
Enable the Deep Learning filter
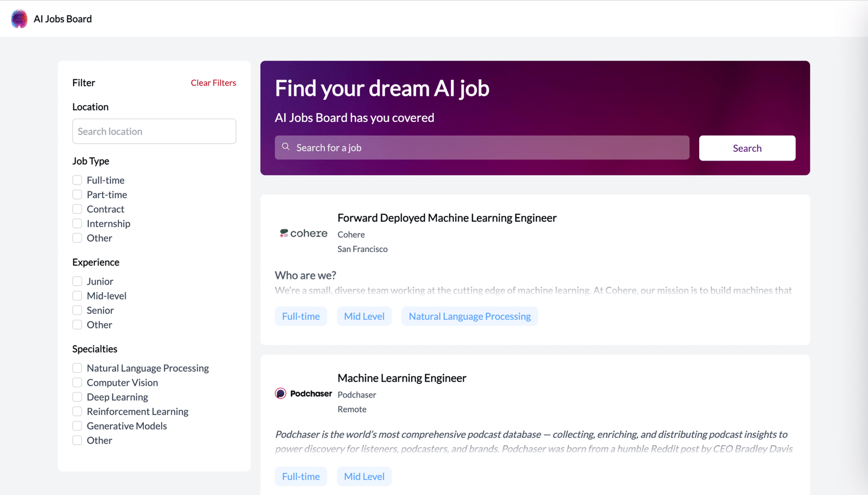tap(77, 397)
